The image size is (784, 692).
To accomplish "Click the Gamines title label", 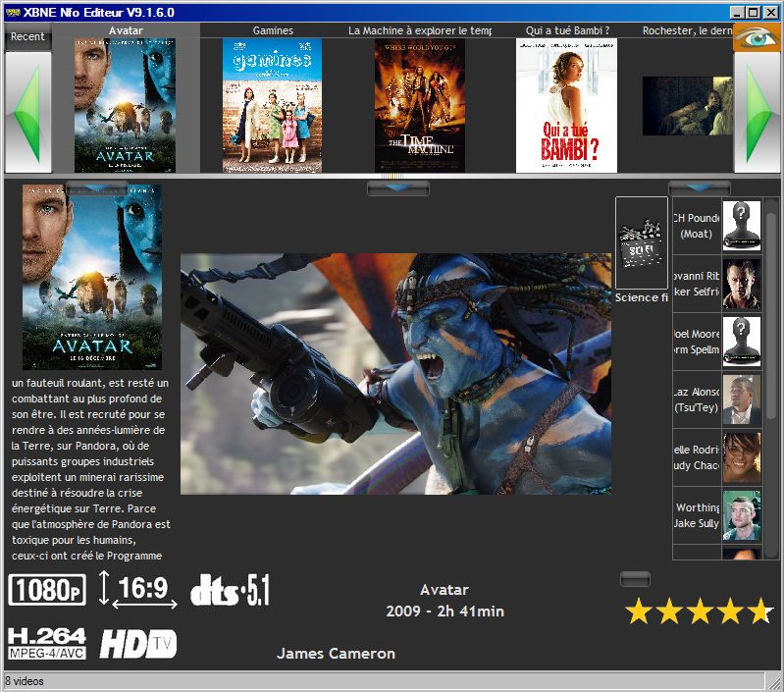I will pyautogui.click(x=273, y=30).
